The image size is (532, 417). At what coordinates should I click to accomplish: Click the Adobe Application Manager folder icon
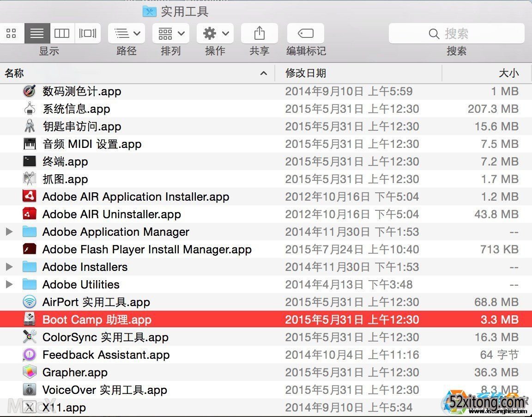tap(30, 232)
